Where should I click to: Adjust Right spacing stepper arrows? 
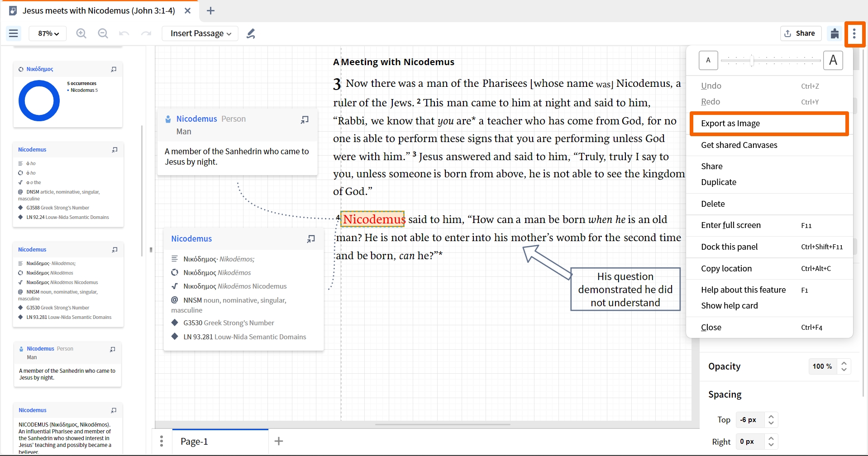click(x=771, y=442)
